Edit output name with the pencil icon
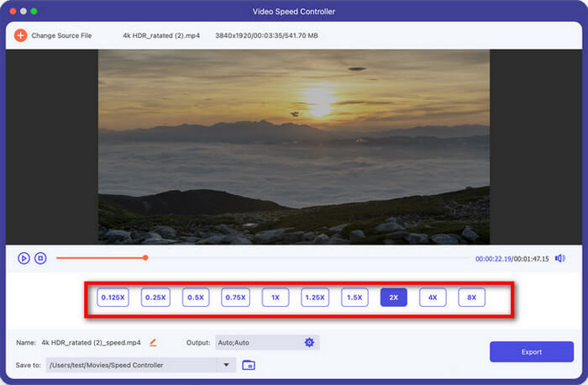Screen dimensions: 588x385 tap(153, 342)
